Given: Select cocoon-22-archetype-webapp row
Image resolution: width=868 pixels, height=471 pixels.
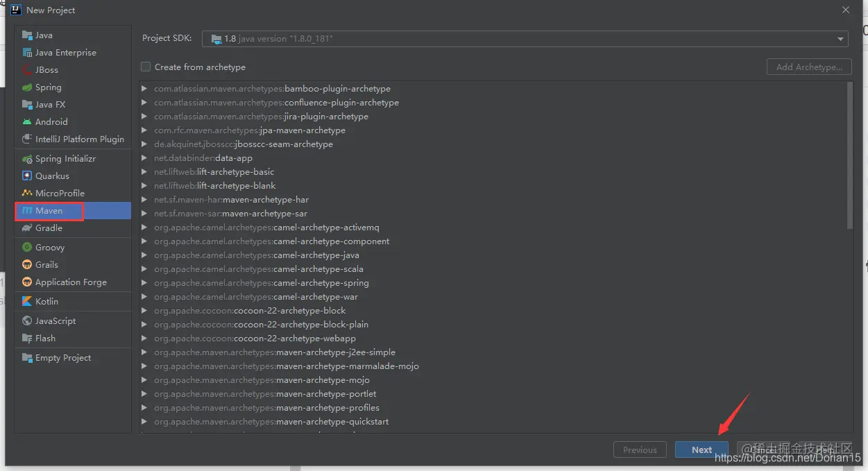Looking at the screenshot, I should (x=493, y=339).
